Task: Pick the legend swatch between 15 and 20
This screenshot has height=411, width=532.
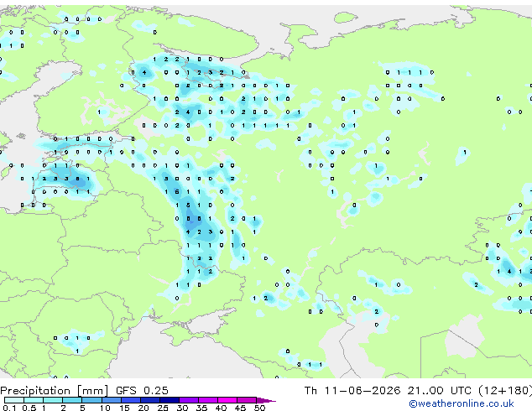Action: [131, 400]
